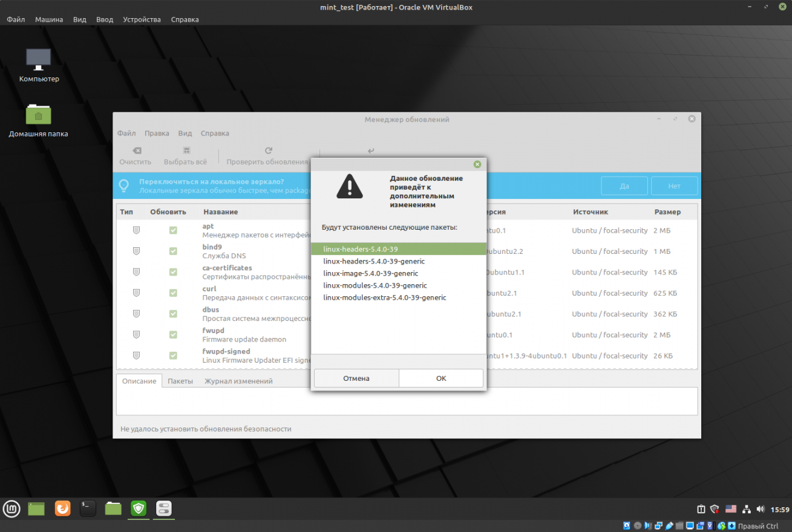Click the security shield icon in curl row

(x=136, y=293)
